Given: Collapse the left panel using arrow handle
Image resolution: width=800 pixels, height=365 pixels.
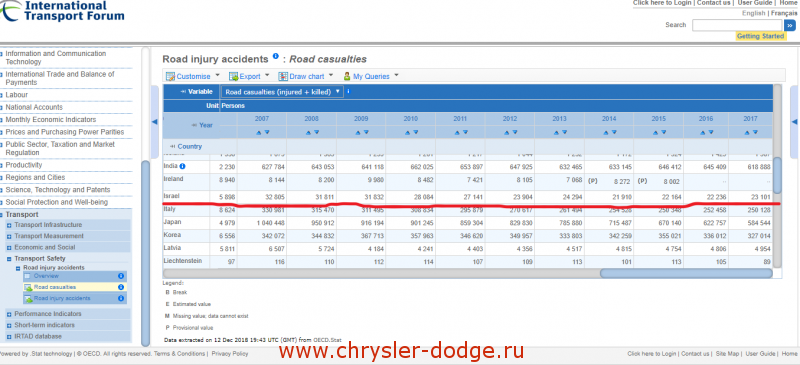Looking at the screenshot, I should point(155,121).
